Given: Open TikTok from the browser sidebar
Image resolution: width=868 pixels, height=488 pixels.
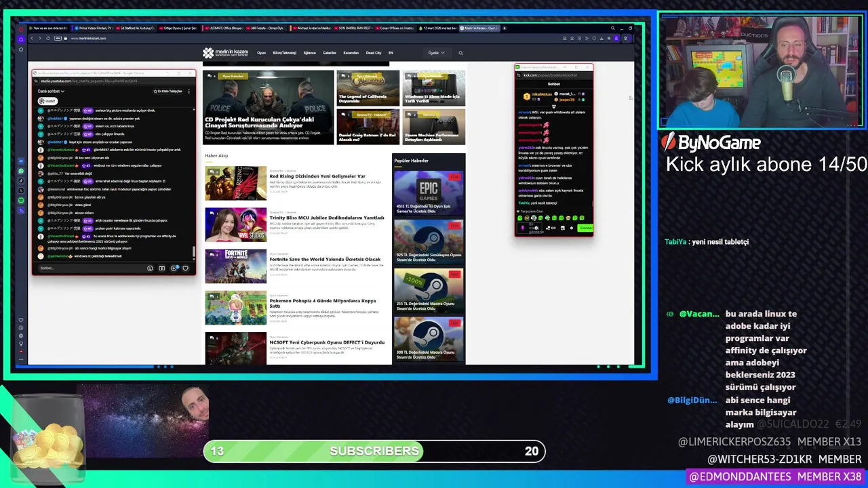Looking at the screenshot, I should (21, 181).
